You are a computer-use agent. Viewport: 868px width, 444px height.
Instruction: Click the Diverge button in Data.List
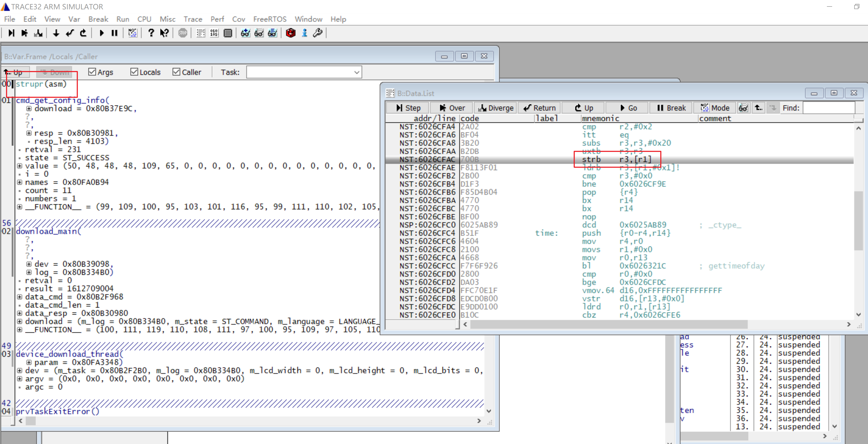[496, 108]
